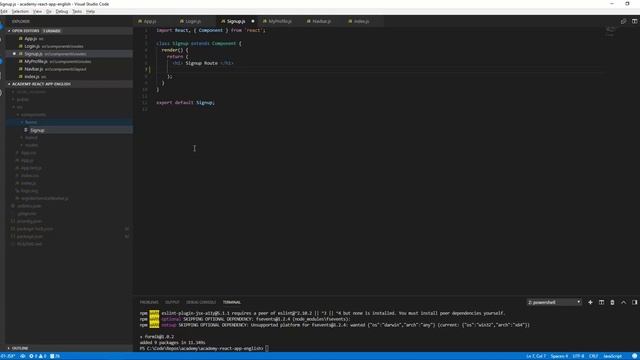Create a new terminal with plus icon
This screenshot has height=360, width=640.
pyautogui.click(x=590, y=302)
